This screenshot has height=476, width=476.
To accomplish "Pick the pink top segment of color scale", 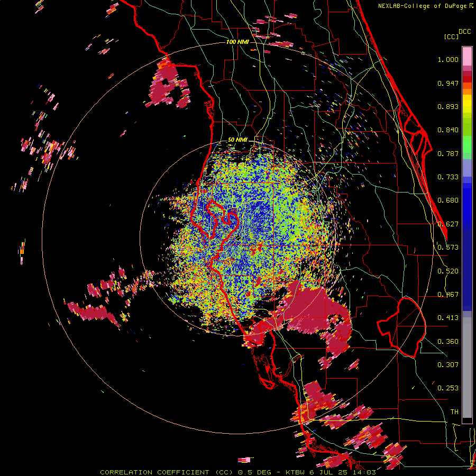I will click(467, 56).
